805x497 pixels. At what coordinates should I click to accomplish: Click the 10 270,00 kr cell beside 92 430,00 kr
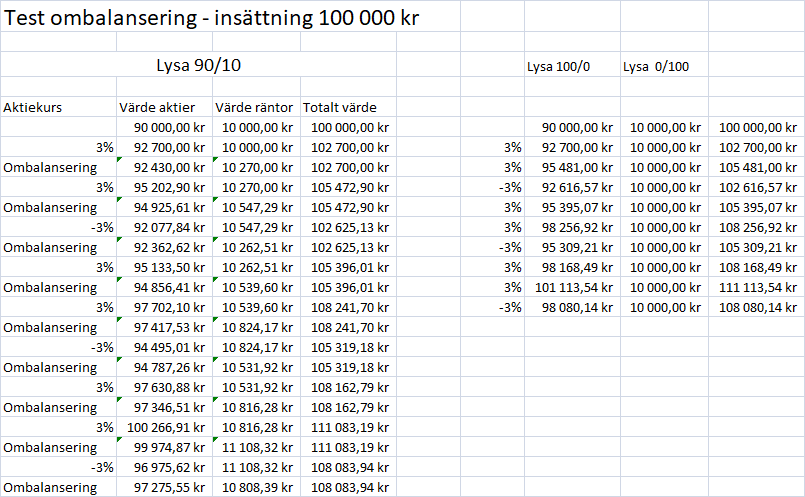pyautogui.click(x=257, y=167)
